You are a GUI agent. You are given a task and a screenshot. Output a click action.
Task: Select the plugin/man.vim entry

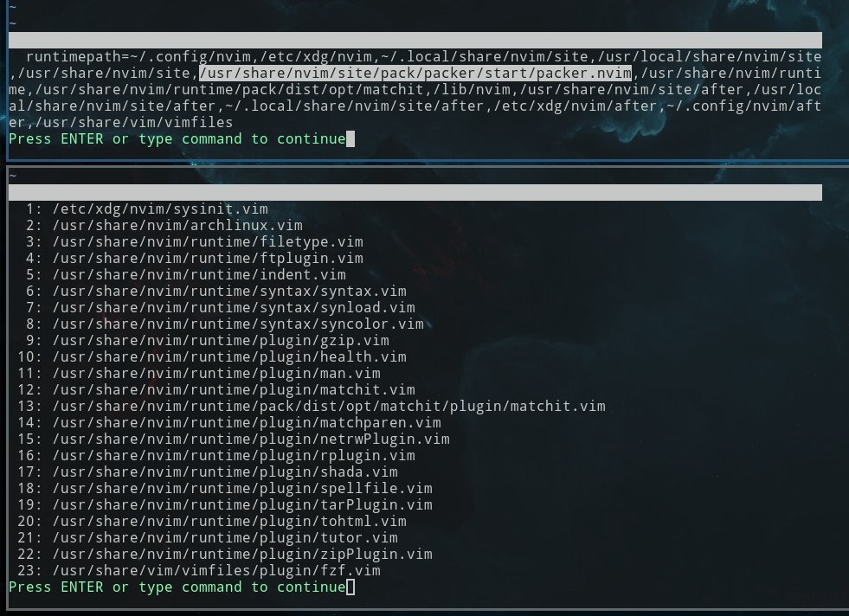(x=216, y=373)
